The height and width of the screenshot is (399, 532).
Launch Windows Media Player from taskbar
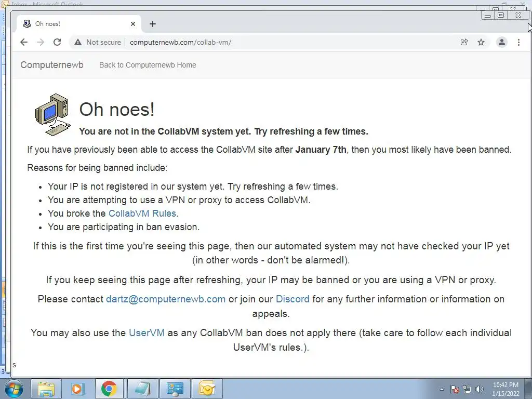point(77,389)
